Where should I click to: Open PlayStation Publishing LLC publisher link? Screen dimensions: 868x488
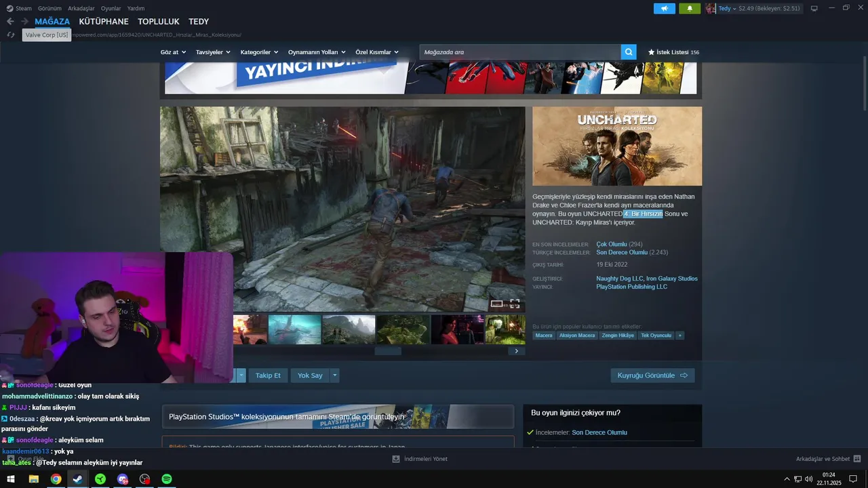click(631, 287)
